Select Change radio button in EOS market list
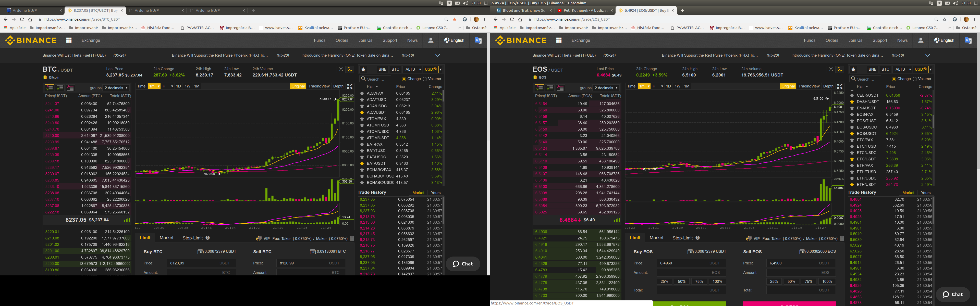 click(894, 79)
